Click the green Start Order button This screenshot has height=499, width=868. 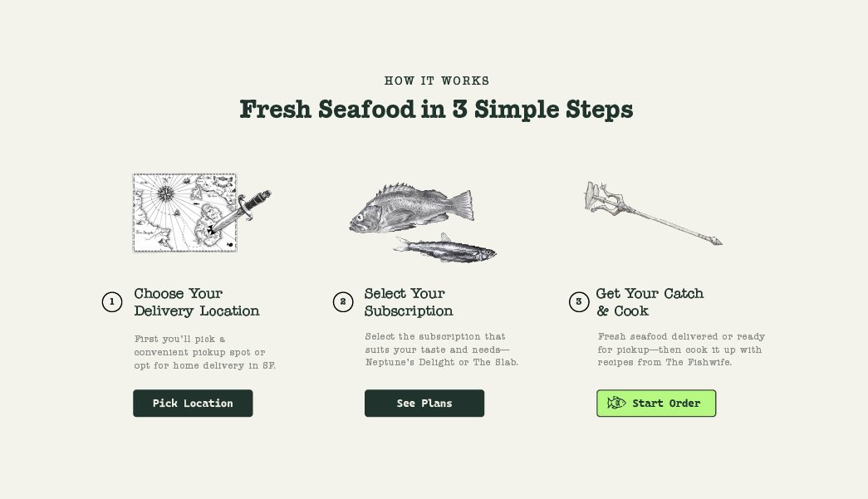pos(656,404)
